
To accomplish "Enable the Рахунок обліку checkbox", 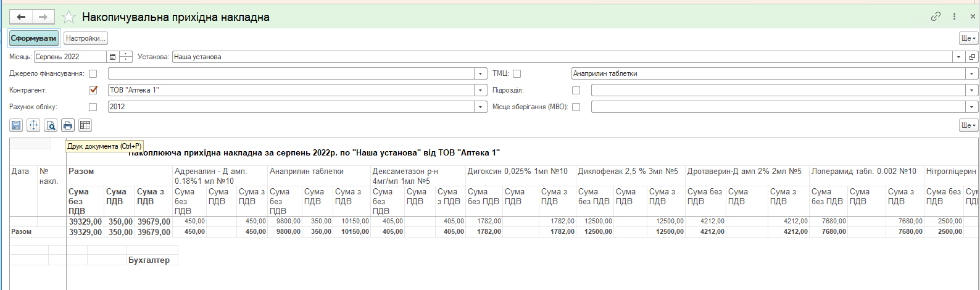I will 93,107.
